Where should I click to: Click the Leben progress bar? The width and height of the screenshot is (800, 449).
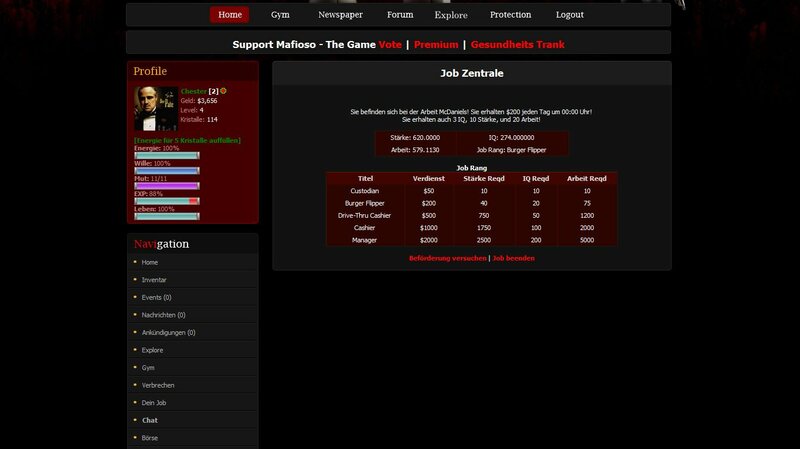(167, 216)
